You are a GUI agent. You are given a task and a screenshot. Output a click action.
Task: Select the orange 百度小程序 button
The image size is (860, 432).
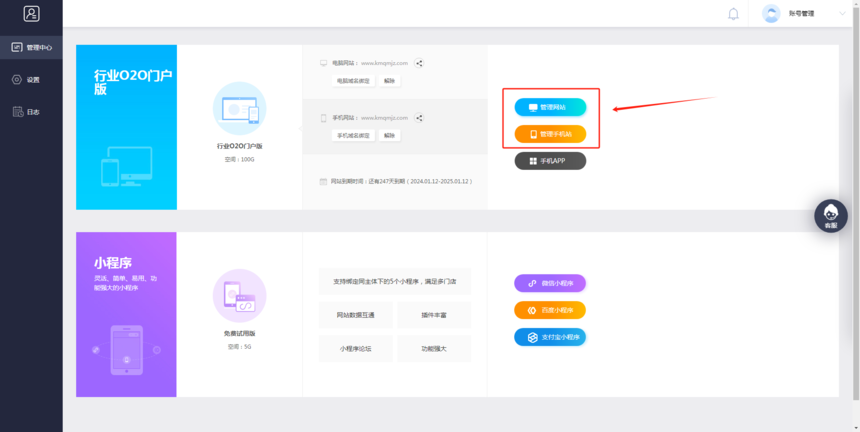coord(550,310)
